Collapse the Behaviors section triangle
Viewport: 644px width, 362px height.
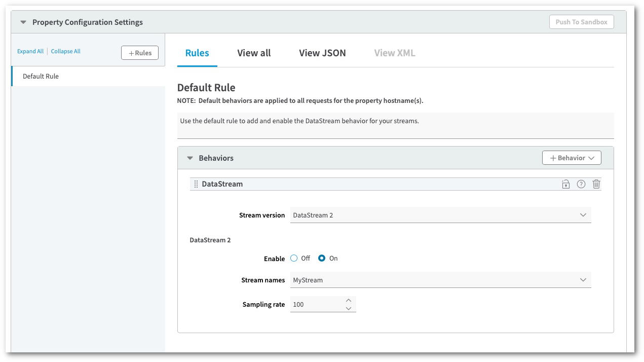click(x=190, y=158)
